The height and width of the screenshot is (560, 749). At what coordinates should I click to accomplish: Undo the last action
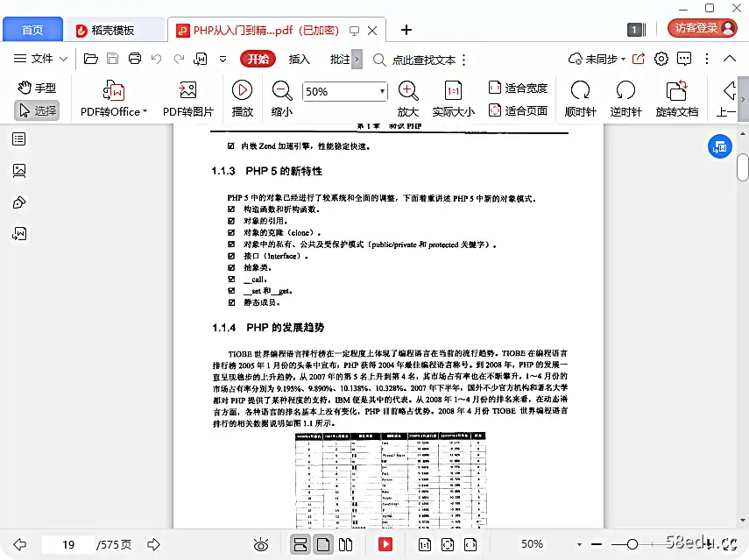156,59
